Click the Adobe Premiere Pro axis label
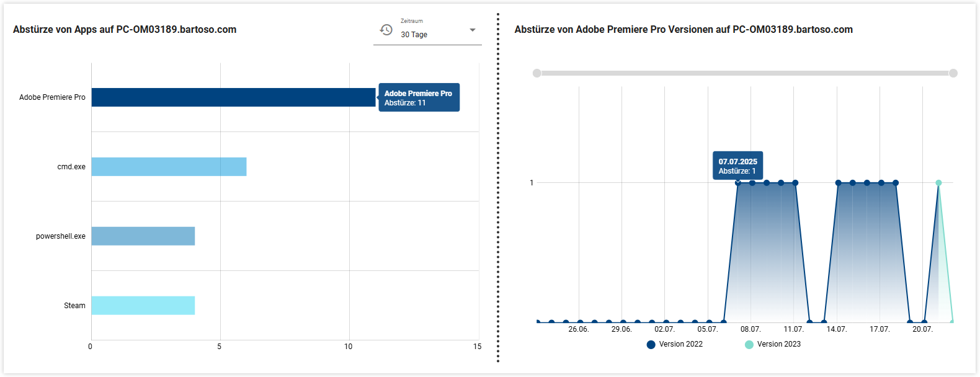This screenshot has height=377, width=980. (52, 97)
